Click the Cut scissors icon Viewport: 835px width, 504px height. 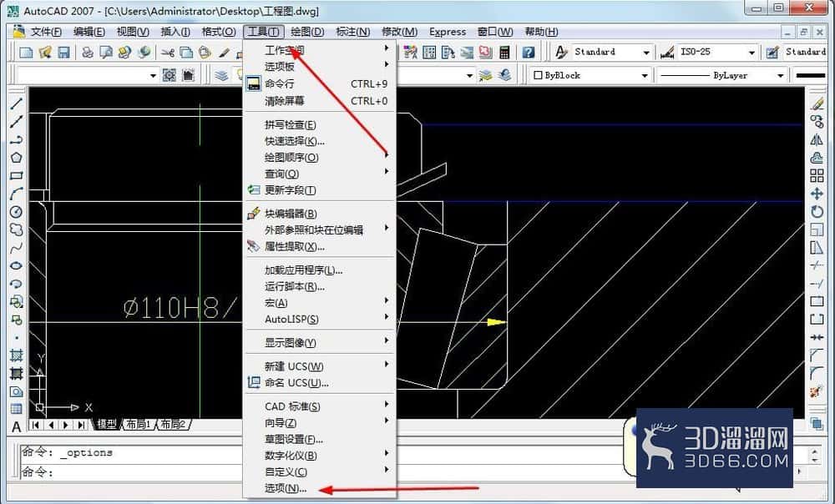tap(168, 53)
